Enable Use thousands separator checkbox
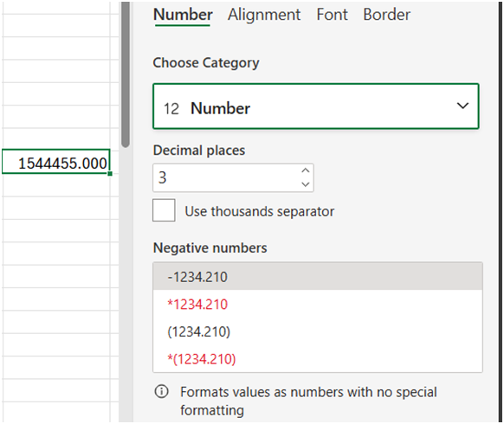Image resolution: width=504 pixels, height=424 pixels. pos(164,210)
